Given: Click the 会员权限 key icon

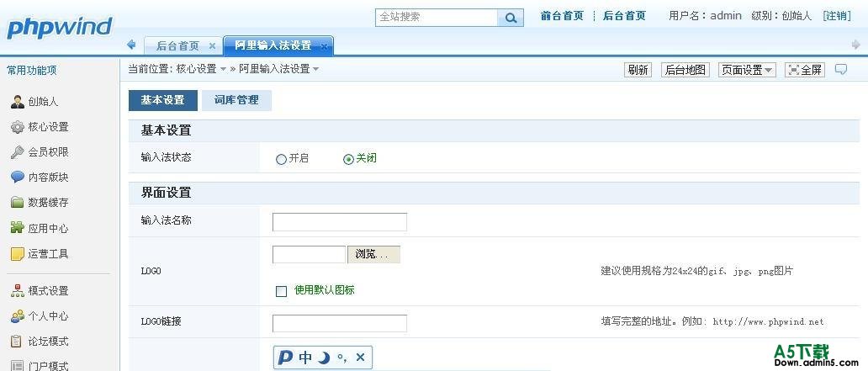Looking at the screenshot, I should (18, 152).
